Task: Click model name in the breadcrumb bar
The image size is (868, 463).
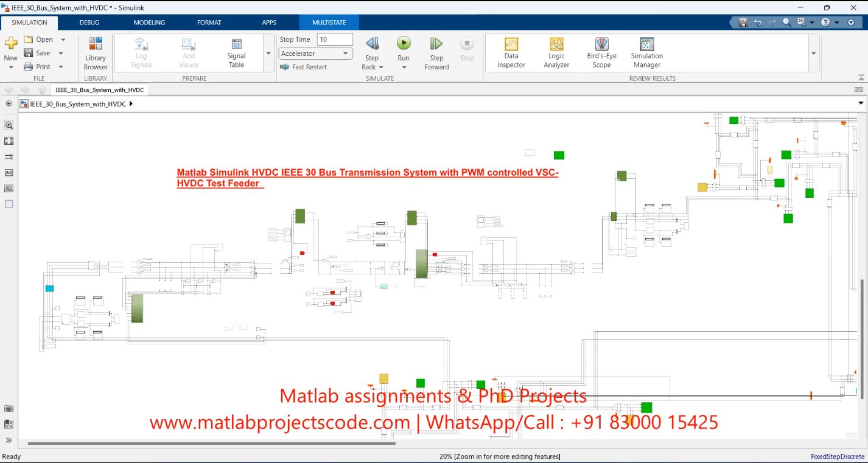Action: (78, 104)
